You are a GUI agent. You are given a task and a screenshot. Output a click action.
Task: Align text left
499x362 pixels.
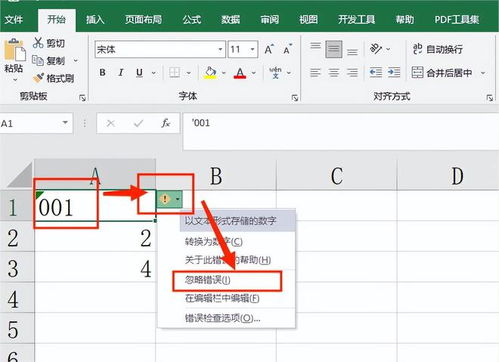click(x=315, y=72)
